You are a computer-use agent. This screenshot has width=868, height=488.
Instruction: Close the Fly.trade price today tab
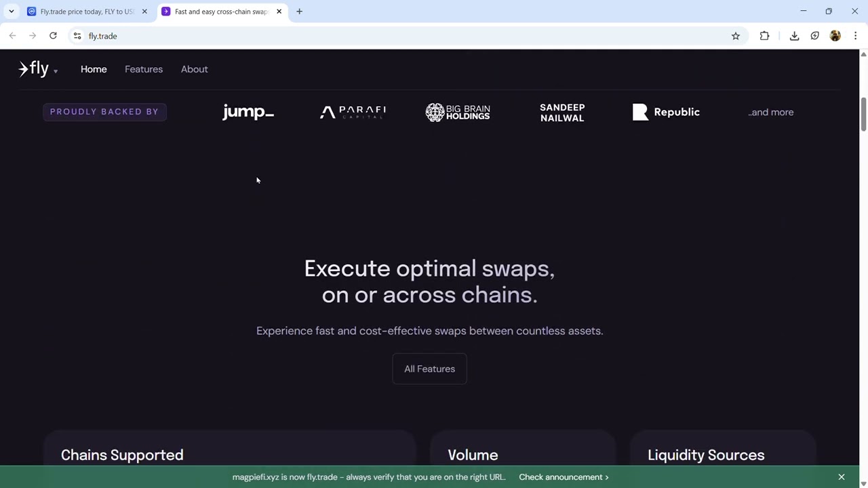[144, 12]
